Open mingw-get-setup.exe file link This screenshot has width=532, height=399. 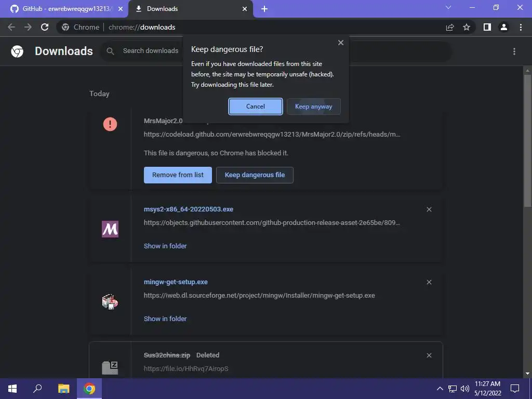176,282
